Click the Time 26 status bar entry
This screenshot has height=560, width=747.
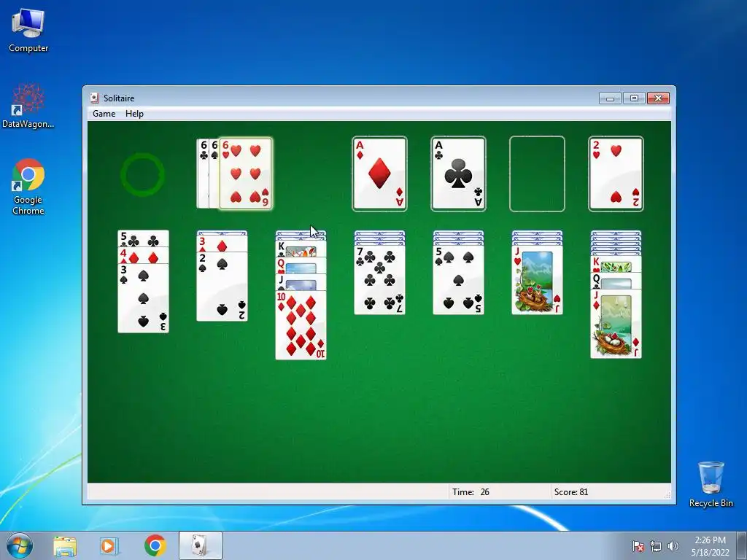point(471,492)
